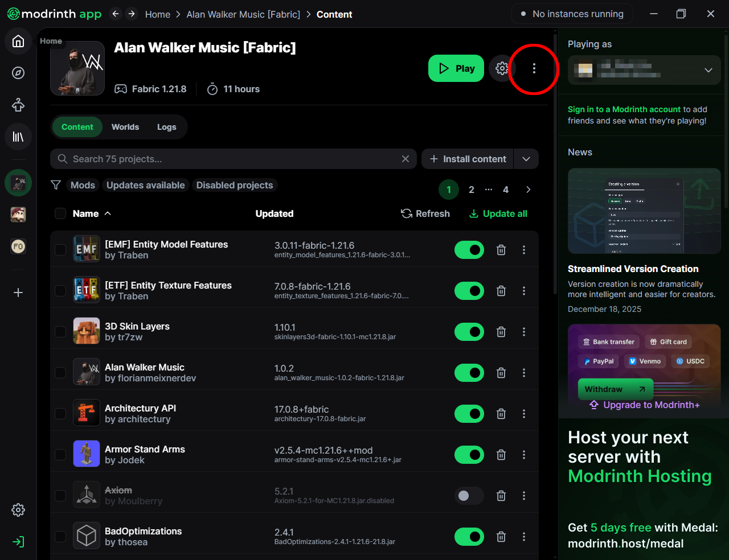The width and height of the screenshot is (729, 560).
Task: Expand the Install content dropdown arrow
Action: [526, 159]
